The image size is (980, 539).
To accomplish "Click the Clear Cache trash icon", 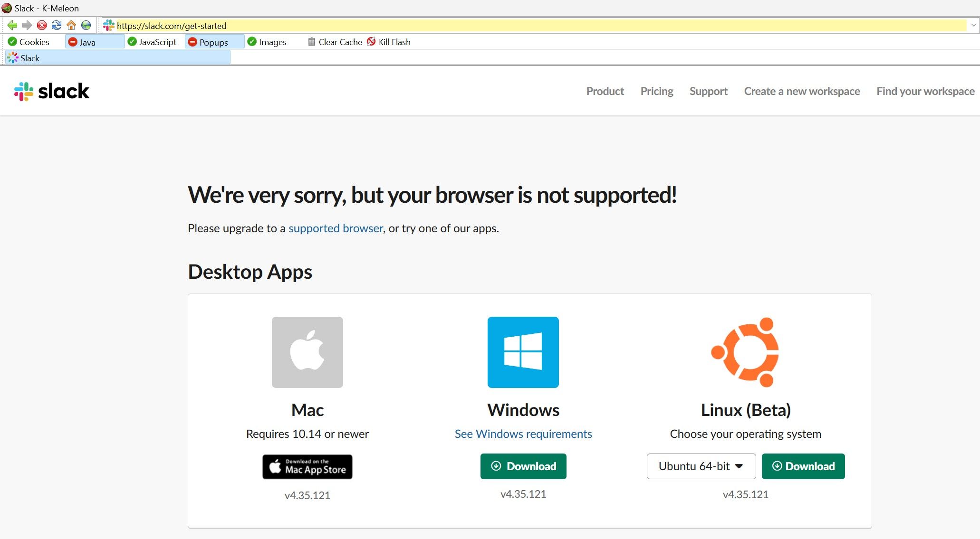I will pyautogui.click(x=311, y=42).
